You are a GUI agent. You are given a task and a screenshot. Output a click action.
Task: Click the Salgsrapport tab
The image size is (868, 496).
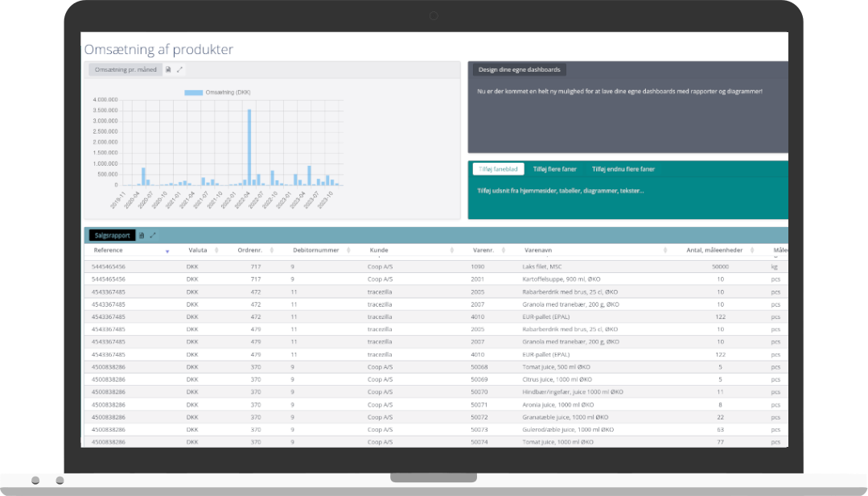click(x=112, y=236)
